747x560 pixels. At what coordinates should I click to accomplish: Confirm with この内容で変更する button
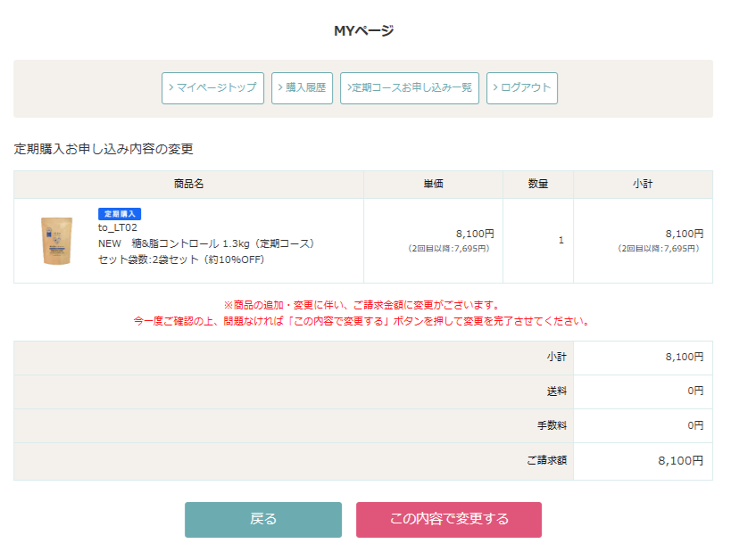click(448, 520)
